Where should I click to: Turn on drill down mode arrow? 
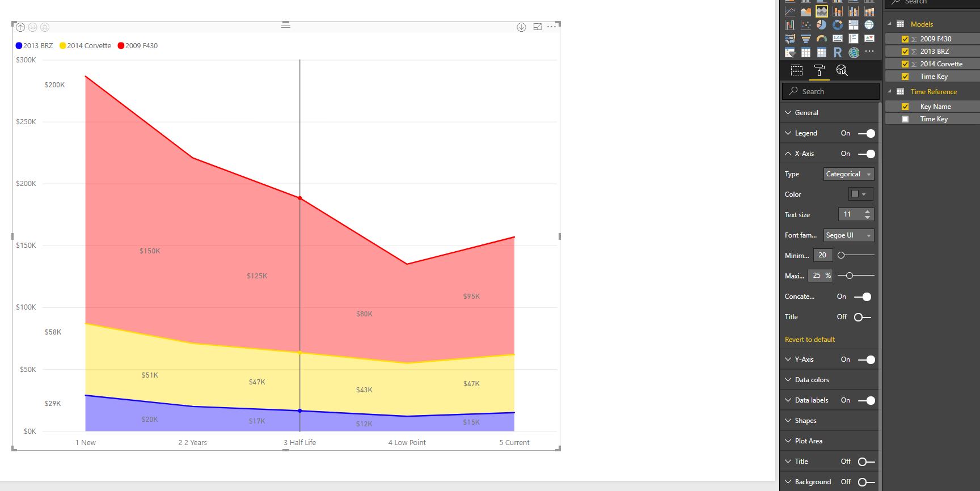coord(521,27)
